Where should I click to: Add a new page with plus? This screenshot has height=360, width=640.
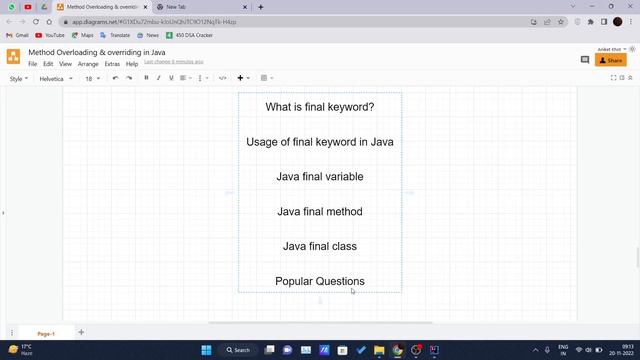click(x=81, y=332)
